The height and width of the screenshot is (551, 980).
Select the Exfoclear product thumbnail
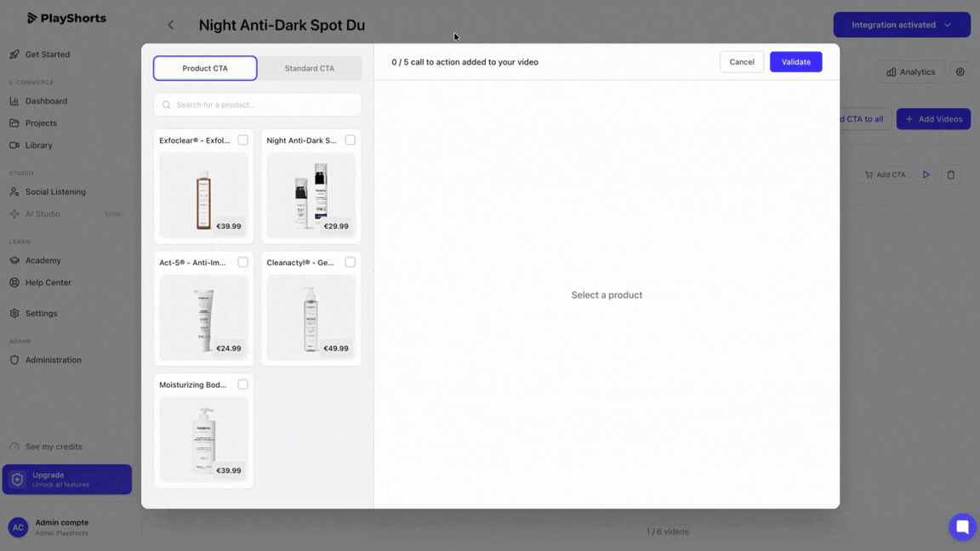204,196
